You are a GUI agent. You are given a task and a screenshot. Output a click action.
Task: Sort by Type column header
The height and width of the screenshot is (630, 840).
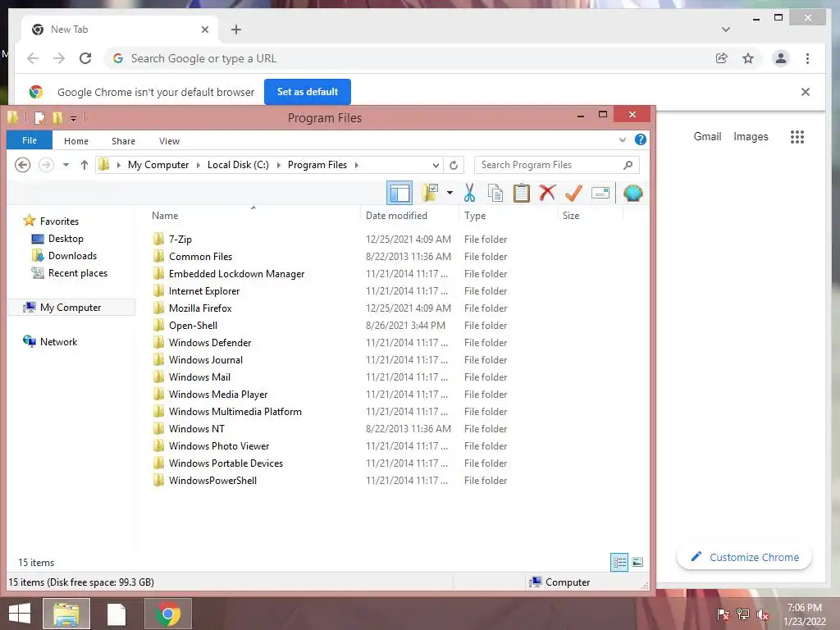[x=508, y=216]
